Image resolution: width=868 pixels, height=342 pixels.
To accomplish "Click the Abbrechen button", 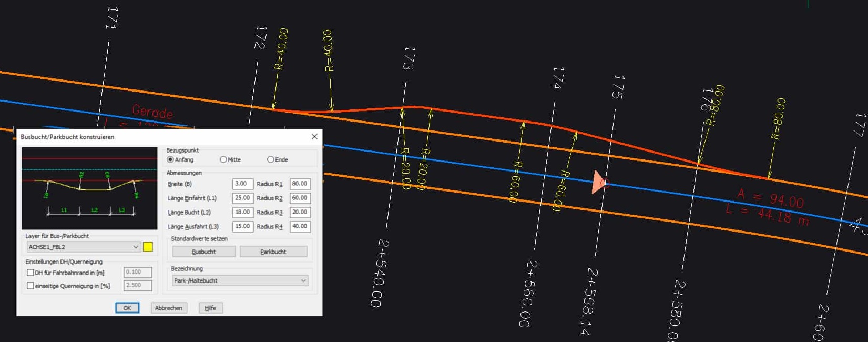I will [169, 308].
